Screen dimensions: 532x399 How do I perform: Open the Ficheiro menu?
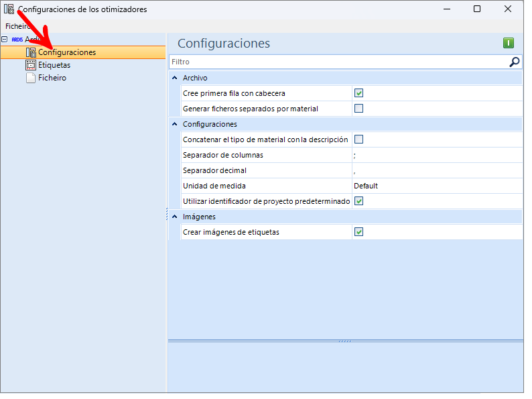17,26
